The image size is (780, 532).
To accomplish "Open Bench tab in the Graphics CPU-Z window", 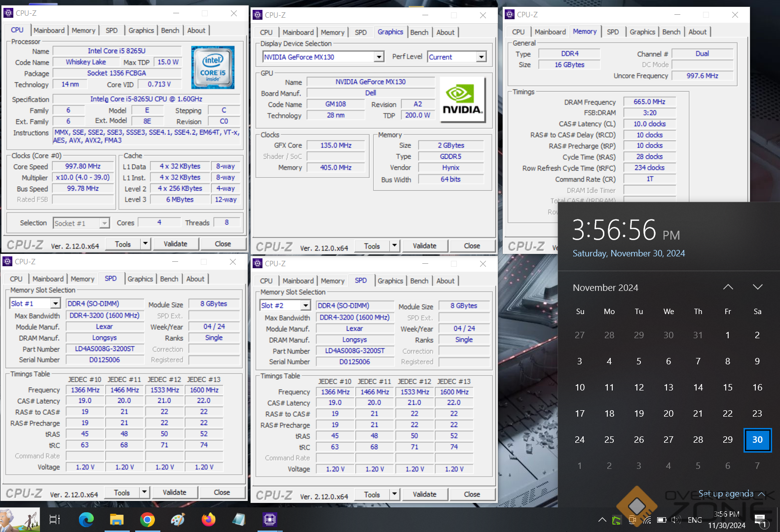I will (x=419, y=33).
